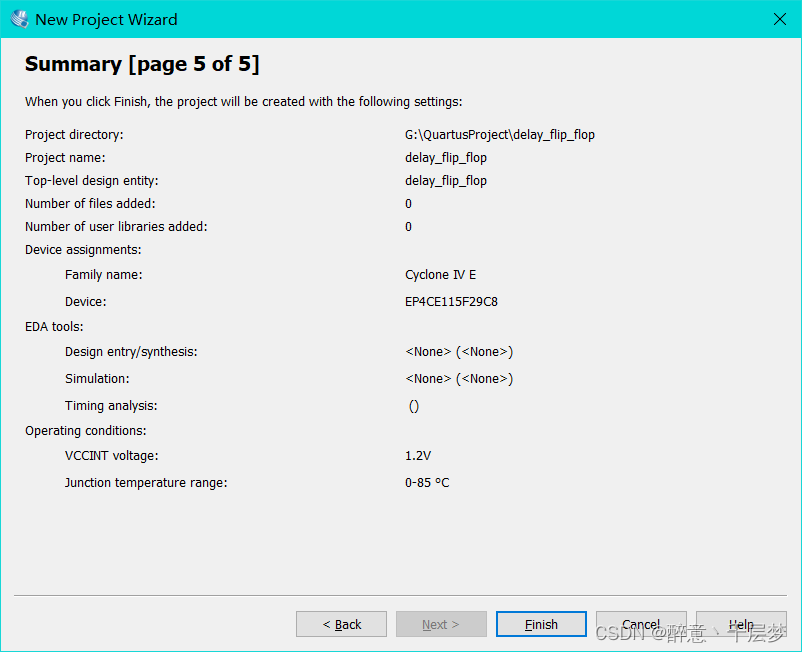The image size is (802, 652).
Task: Click the 'When you click Finish' instruction text
Action: tap(243, 101)
